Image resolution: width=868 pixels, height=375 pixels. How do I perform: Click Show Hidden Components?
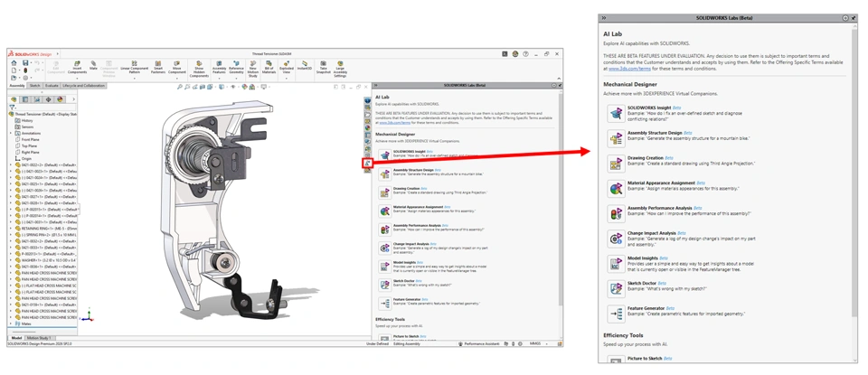point(199,69)
